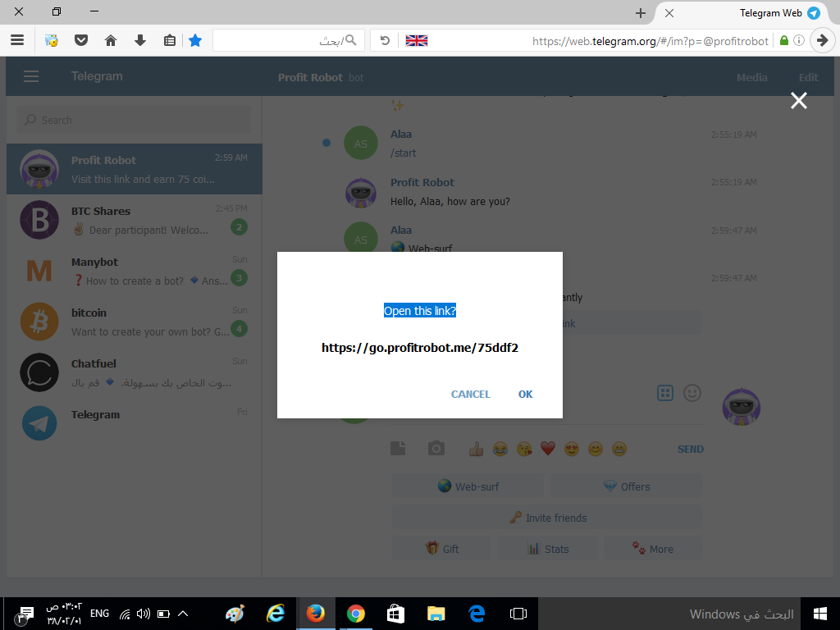
Task: Attach a photo with the camera icon
Action: tap(436, 449)
